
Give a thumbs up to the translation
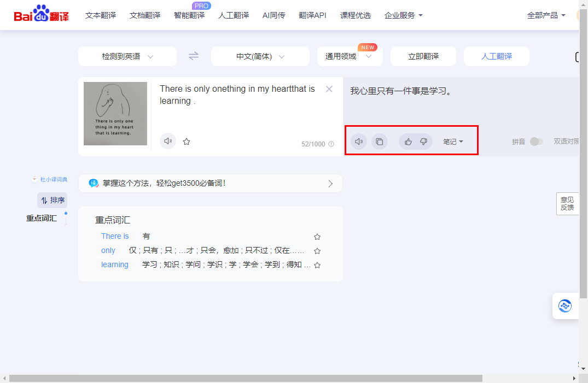(x=407, y=141)
